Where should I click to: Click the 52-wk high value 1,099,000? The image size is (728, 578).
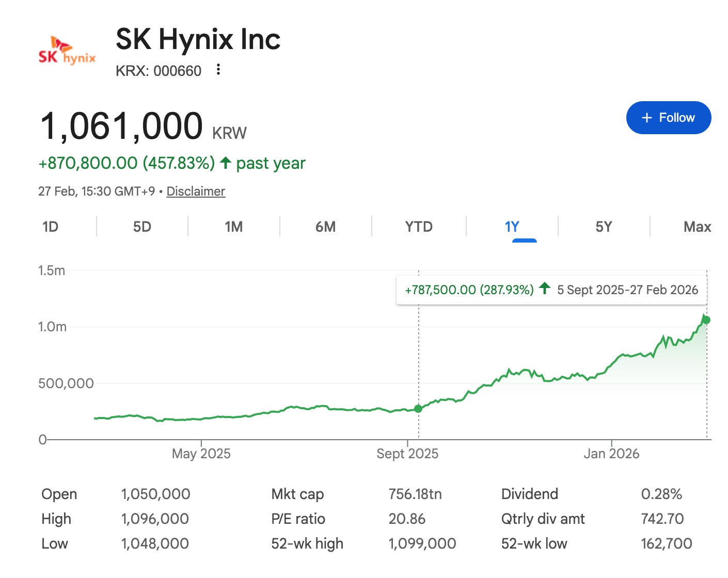coord(422,543)
